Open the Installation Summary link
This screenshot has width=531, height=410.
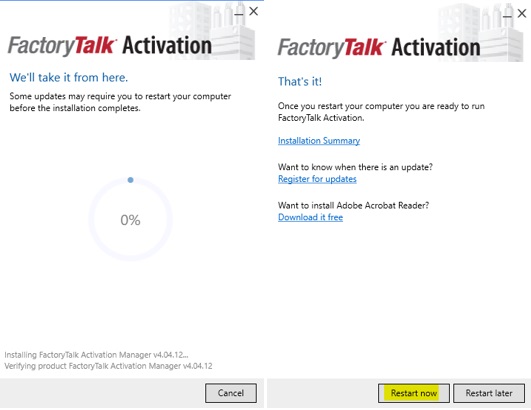(x=319, y=141)
